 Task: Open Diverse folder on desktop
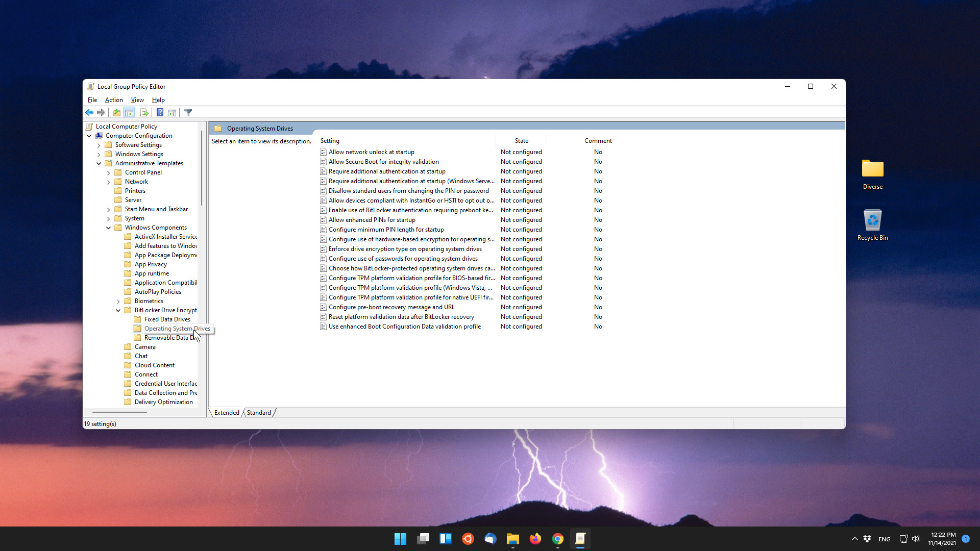click(873, 174)
